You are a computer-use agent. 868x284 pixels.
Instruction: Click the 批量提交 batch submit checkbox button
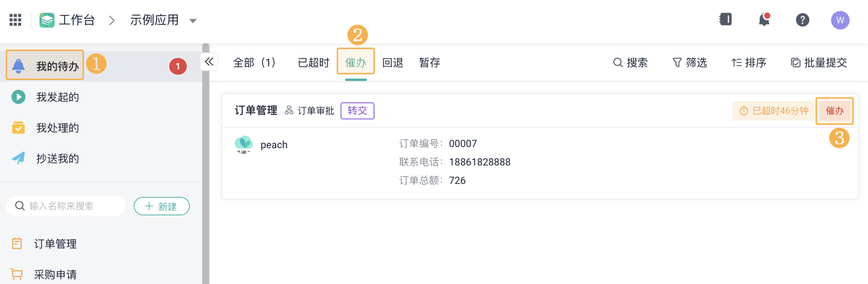819,63
